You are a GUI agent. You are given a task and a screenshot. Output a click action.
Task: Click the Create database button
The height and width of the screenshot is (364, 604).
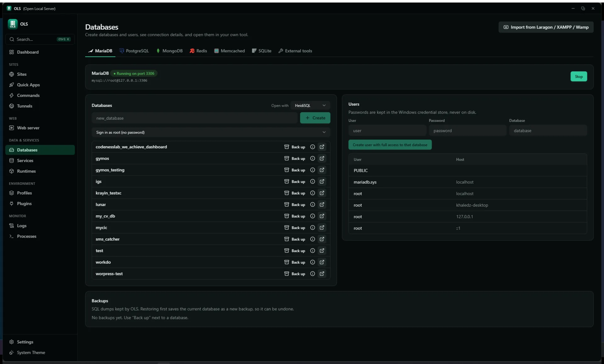pos(315,118)
